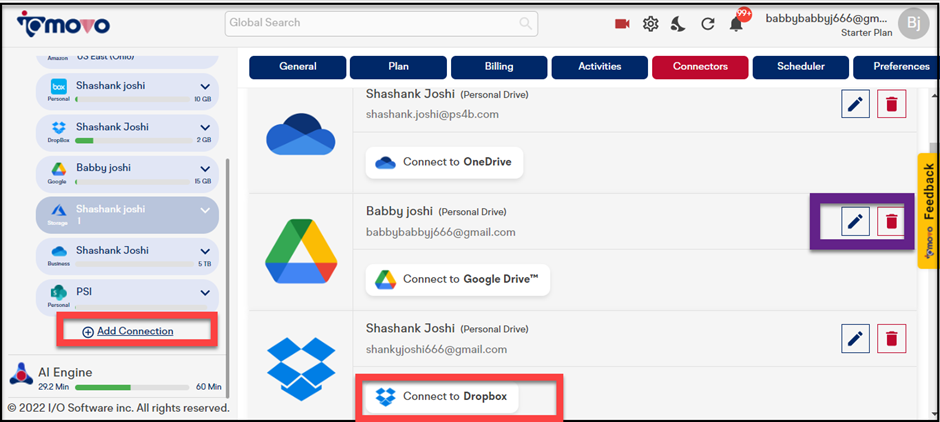Screen dimensions: 940x422
Task: Click the refresh icon
Action: [x=708, y=24]
